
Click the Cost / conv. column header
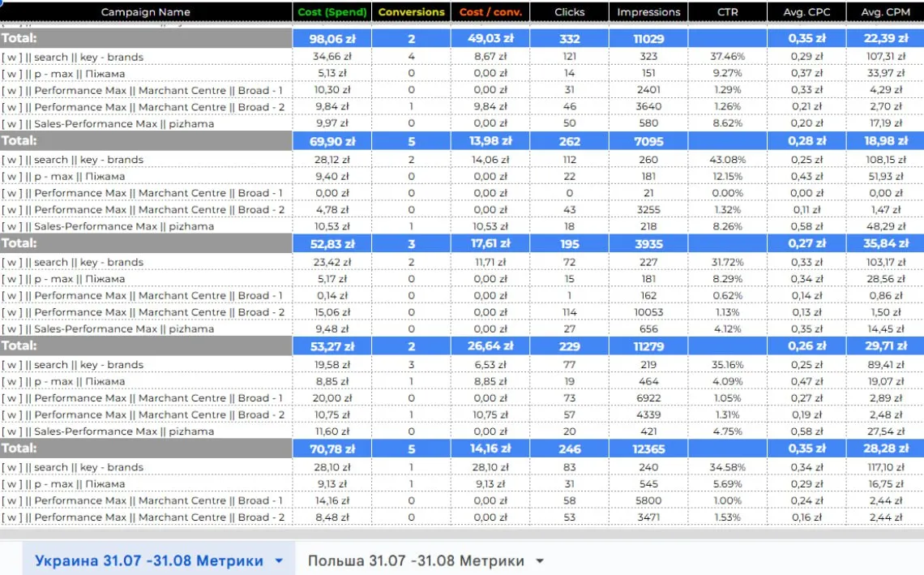(490, 12)
